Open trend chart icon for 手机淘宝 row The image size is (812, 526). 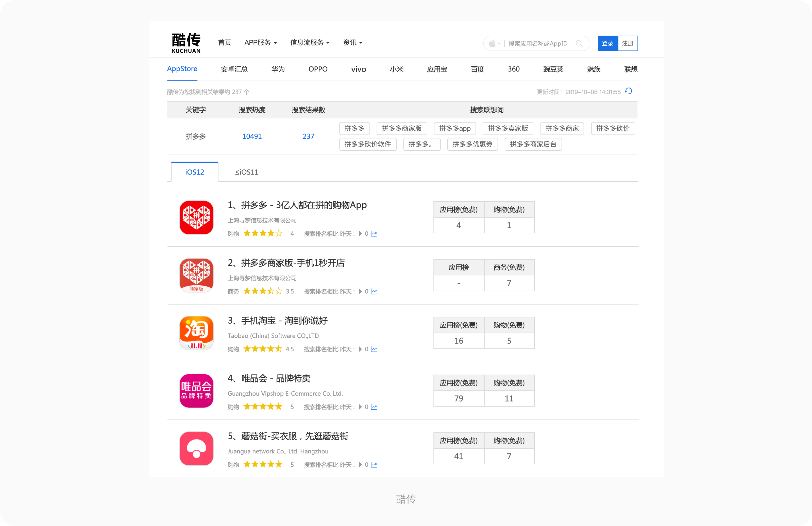pyautogui.click(x=374, y=349)
